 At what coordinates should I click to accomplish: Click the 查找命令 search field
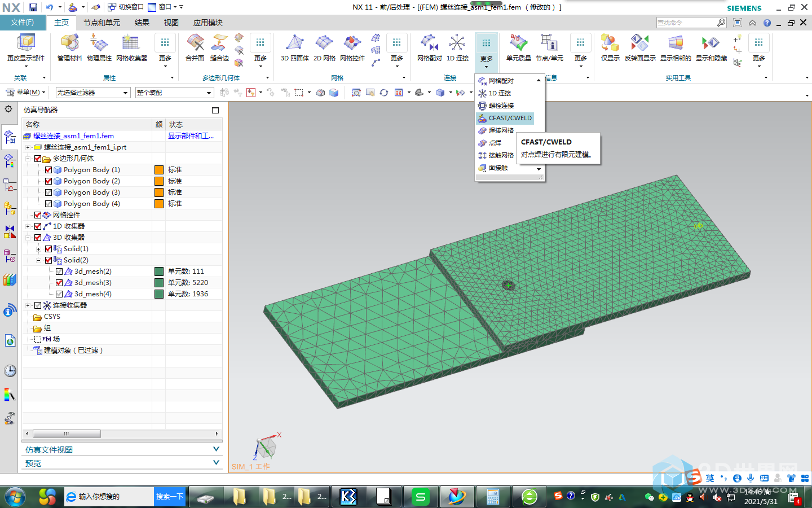(x=686, y=23)
